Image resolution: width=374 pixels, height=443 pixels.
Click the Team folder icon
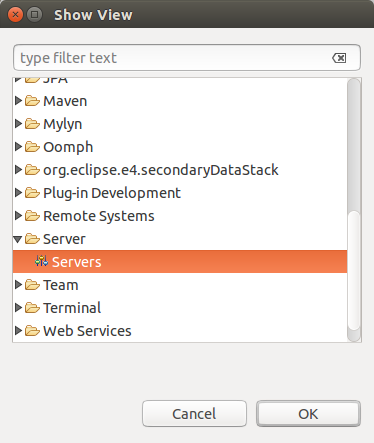[32, 285]
